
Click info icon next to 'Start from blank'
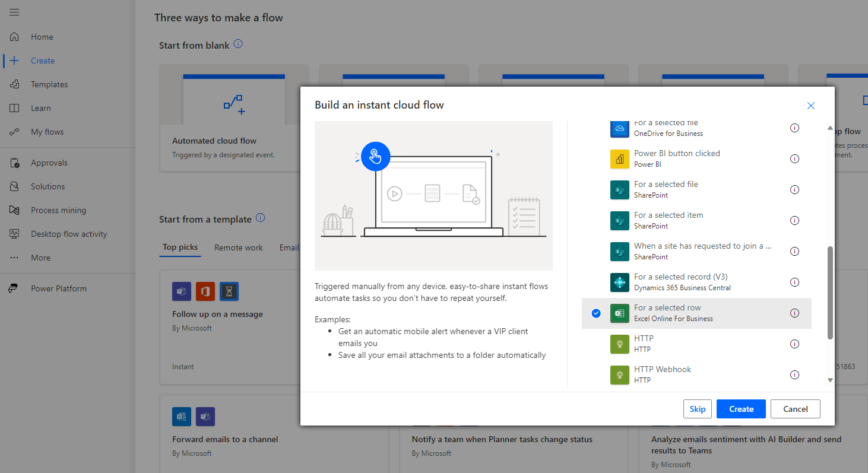pos(238,44)
